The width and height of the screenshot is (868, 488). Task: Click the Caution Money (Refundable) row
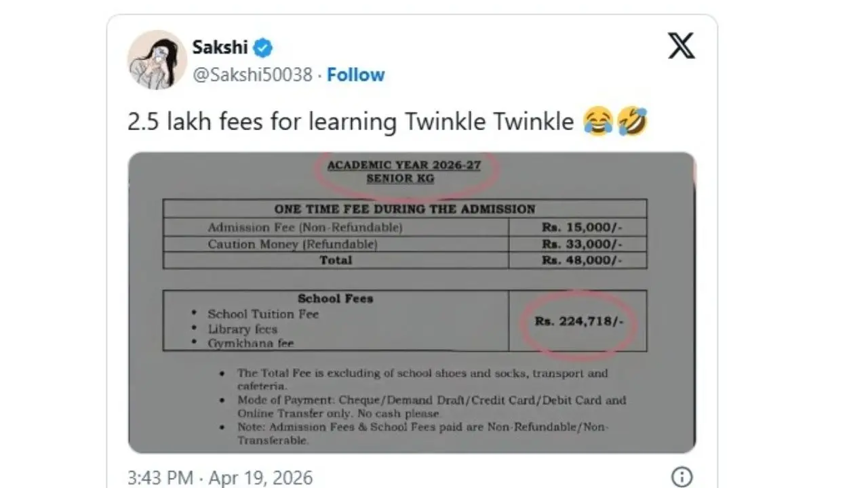click(292, 244)
